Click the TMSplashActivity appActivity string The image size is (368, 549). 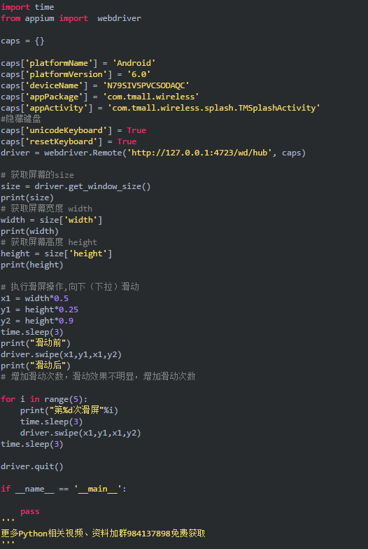coord(214,108)
